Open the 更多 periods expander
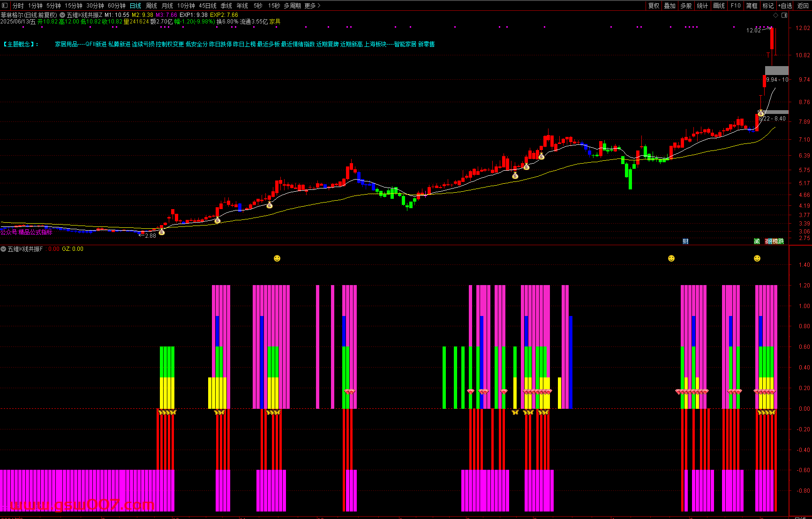The height and width of the screenshot is (519, 812). (312, 6)
